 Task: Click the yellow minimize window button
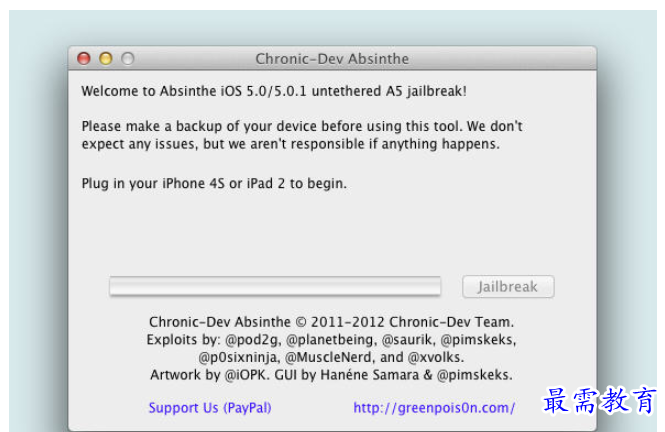(x=106, y=59)
